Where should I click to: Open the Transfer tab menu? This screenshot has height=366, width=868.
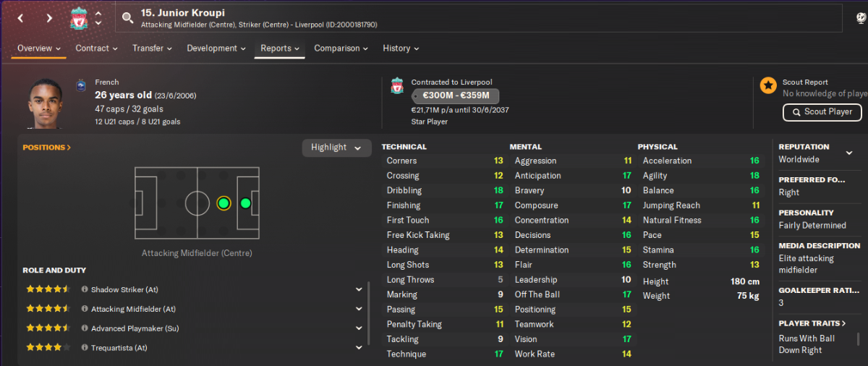tap(152, 48)
